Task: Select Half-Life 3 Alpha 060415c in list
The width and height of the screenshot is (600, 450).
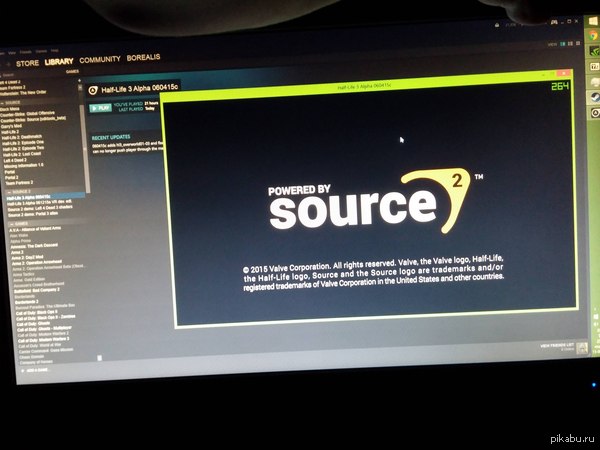Action: click(28, 197)
